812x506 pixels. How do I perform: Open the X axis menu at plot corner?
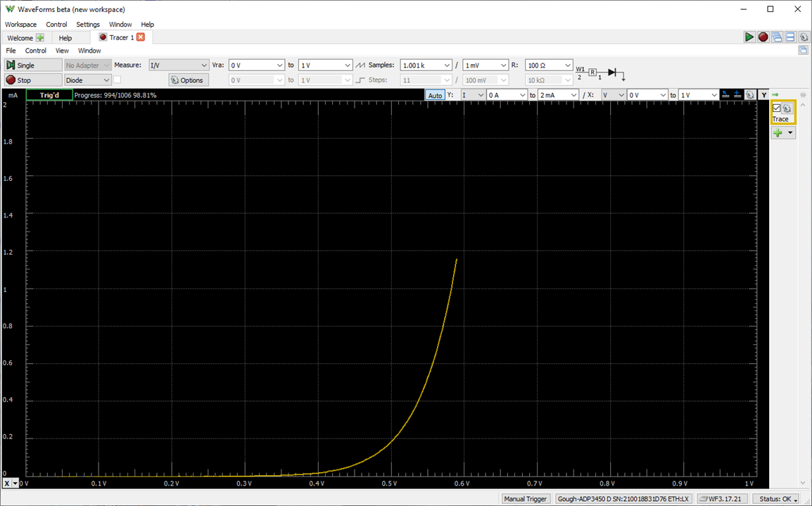pos(11,483)
